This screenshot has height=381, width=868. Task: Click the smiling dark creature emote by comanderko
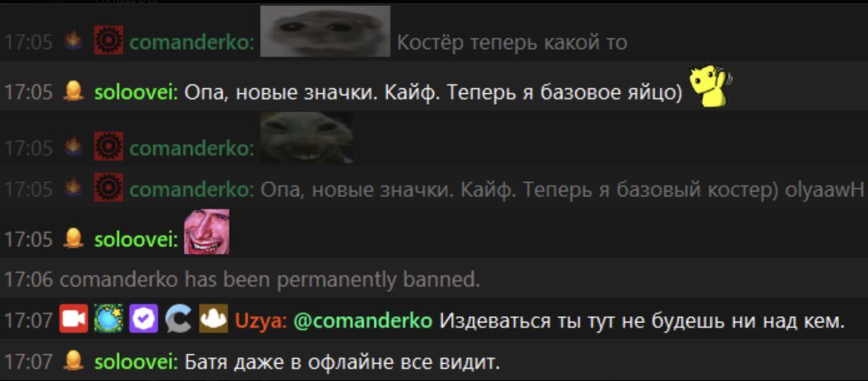307,138
